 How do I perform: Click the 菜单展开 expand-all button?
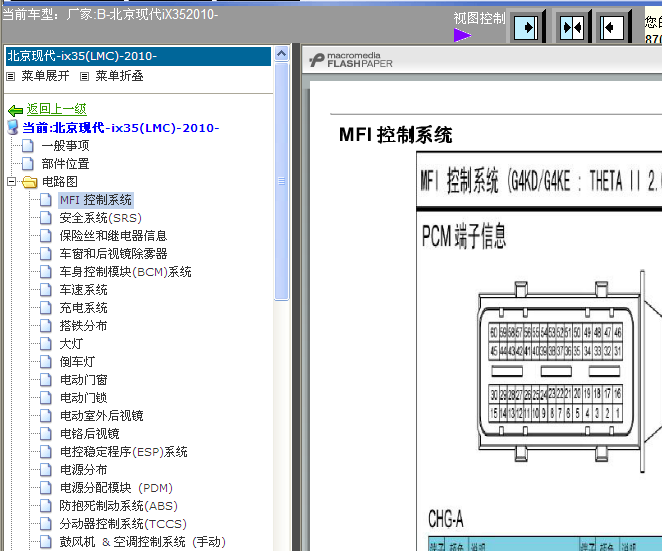(x=38, y=76)
